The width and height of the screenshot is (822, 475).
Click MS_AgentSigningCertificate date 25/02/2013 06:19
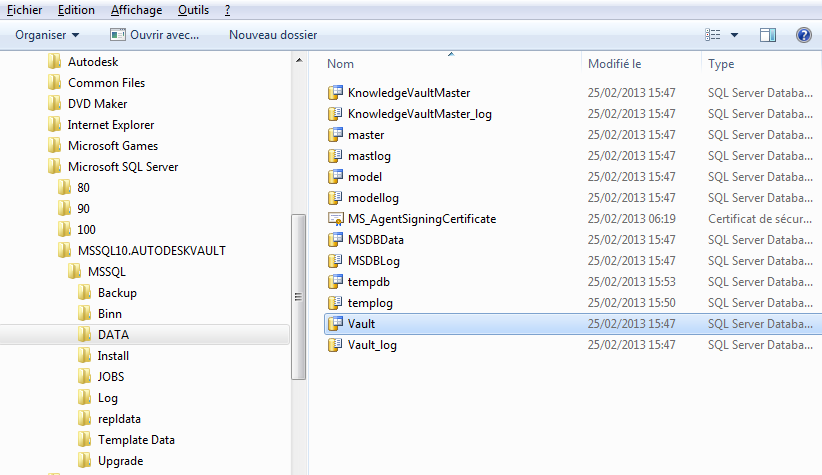click(631, 219)
